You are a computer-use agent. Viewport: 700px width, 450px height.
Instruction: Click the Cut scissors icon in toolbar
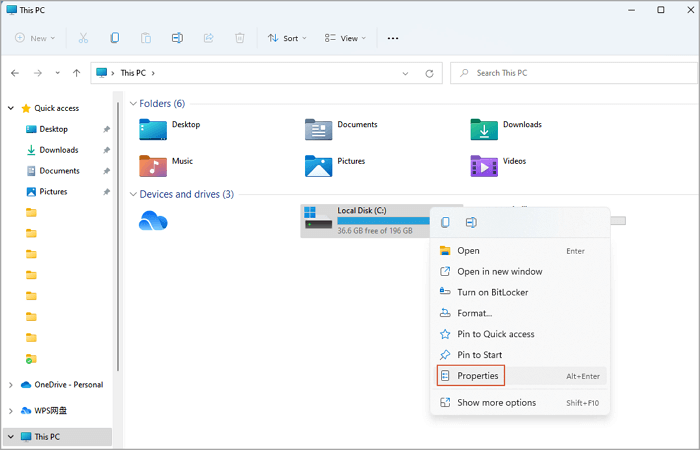tap(83, 38)
